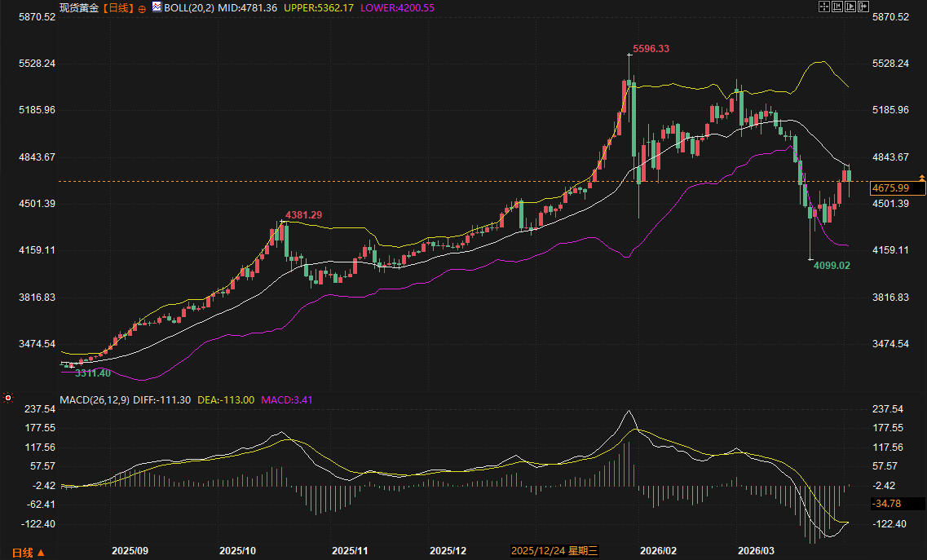Image resolution: width=927 pixels, height=560 pixels.
Task: Open MACD(26,12,9) indicator settings
Action: tap(95, 399)
